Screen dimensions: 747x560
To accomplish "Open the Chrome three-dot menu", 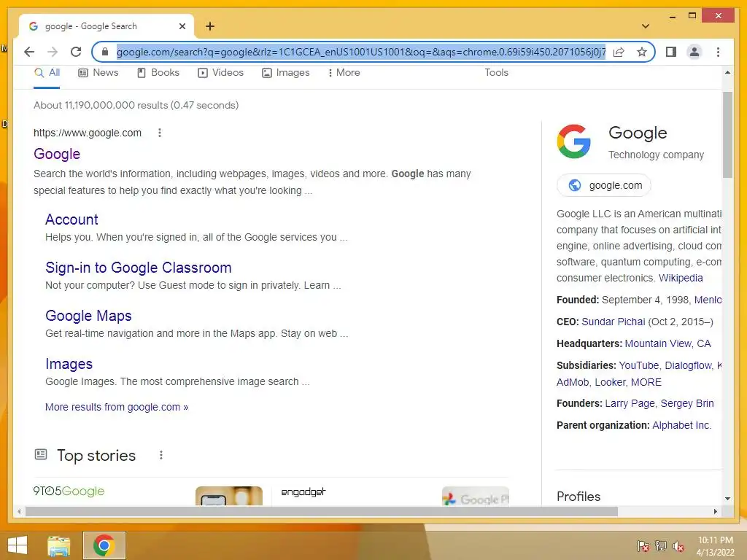I will pos(718,52).
